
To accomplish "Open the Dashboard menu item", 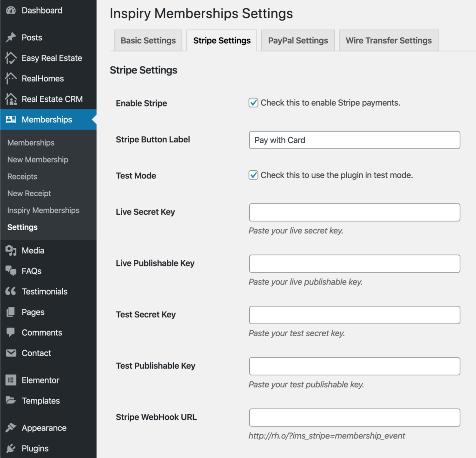I will point(48,10).
